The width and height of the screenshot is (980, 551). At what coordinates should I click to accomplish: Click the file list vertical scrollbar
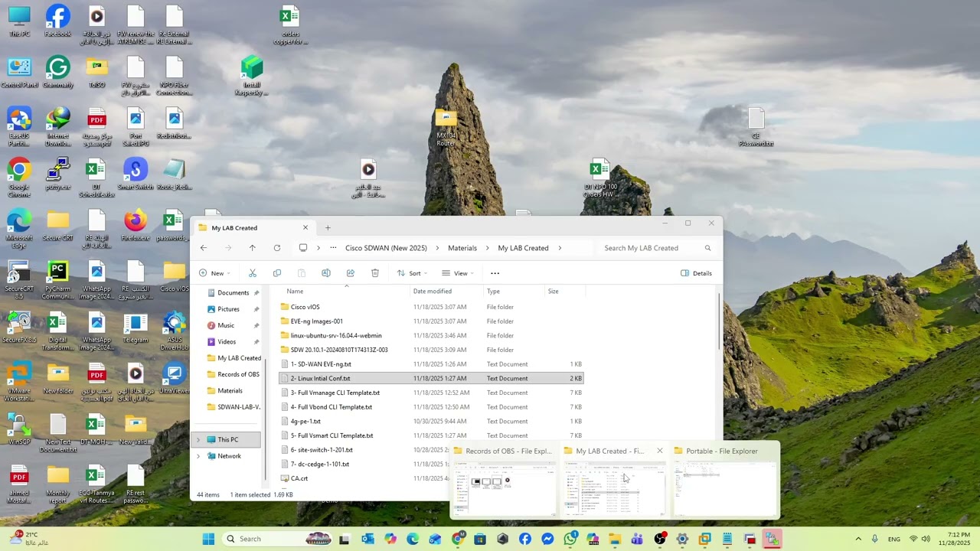pyautogui.click(x=719, y=321)
